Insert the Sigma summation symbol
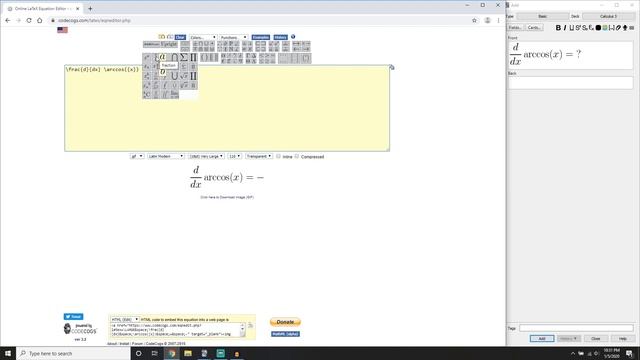This screenshot has height=360, width=640. (184, 57)
